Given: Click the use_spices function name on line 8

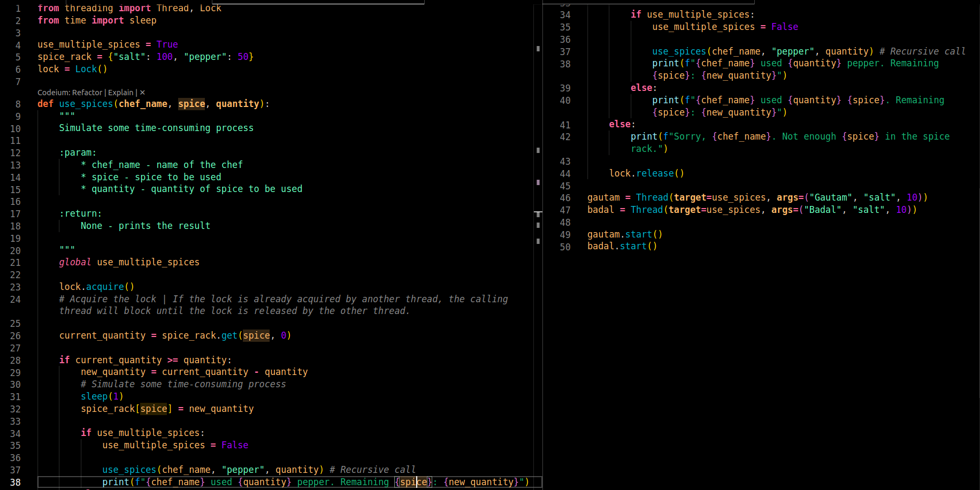Looking at the screenshot, I should [x=86, y=104].
